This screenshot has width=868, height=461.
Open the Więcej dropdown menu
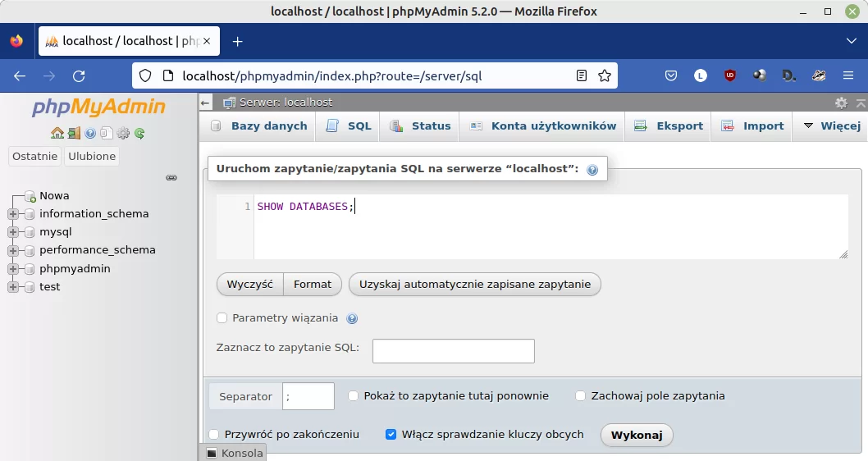point(831,126)
